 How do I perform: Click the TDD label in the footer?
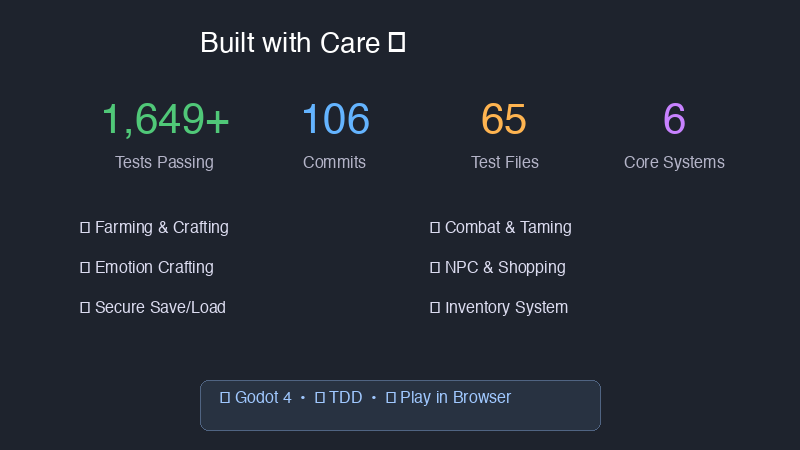click(x=345, y=398)
